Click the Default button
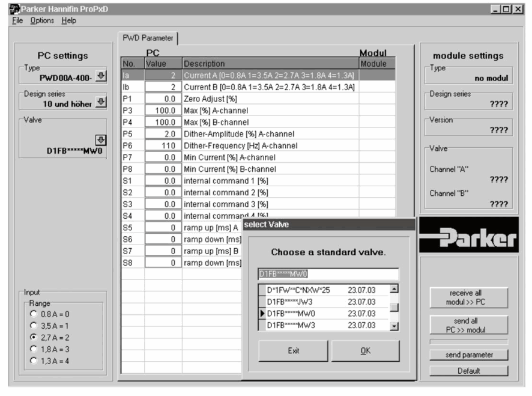 [x=469, y=371]
